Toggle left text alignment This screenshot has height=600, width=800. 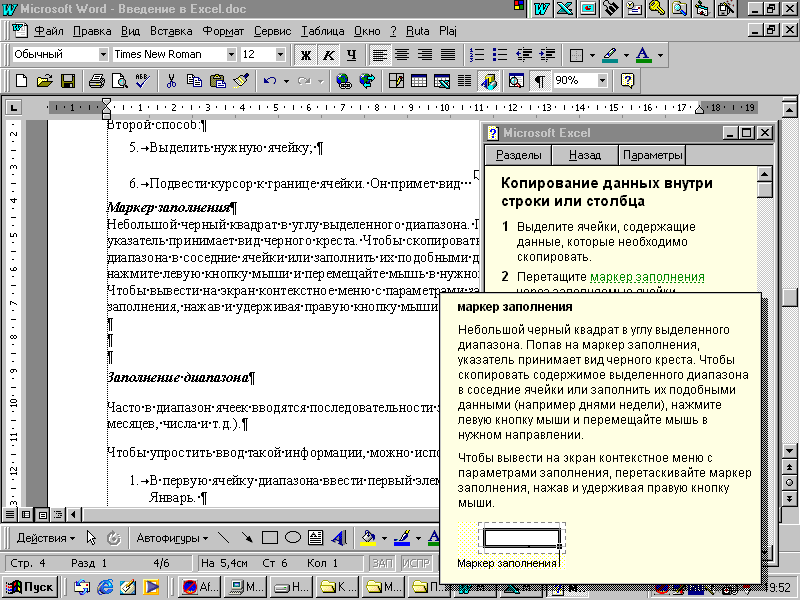[x=379, y=55]
